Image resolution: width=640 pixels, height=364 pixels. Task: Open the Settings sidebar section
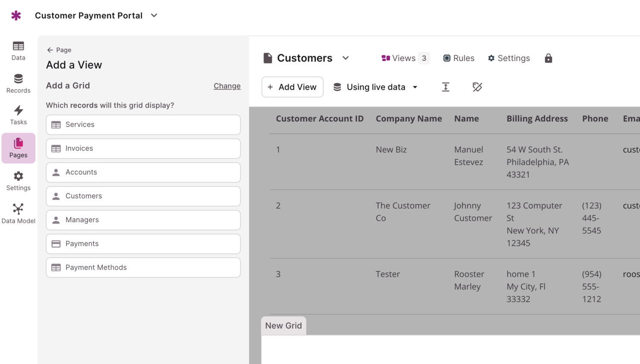(x=18, y=180)
